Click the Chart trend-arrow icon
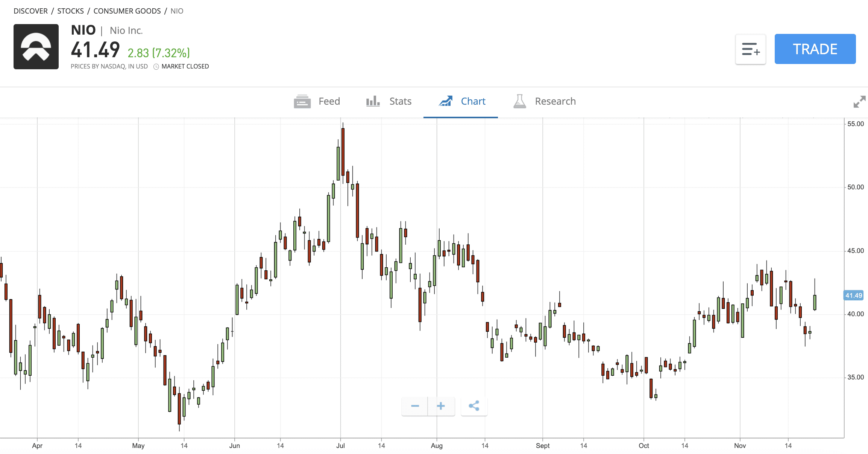 tap(446, 101)
